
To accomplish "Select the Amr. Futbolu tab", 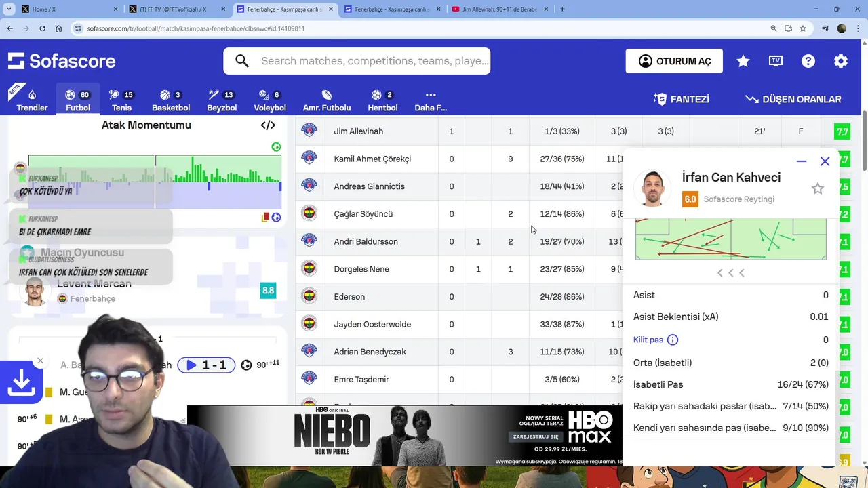I will tap(327, 100).
